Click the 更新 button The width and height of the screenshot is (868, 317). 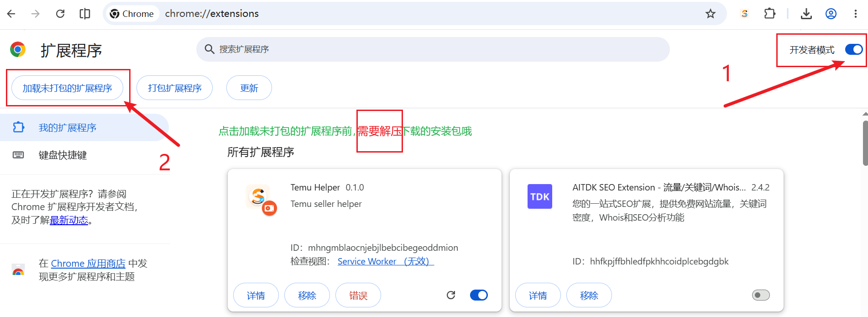coord(249,88)
